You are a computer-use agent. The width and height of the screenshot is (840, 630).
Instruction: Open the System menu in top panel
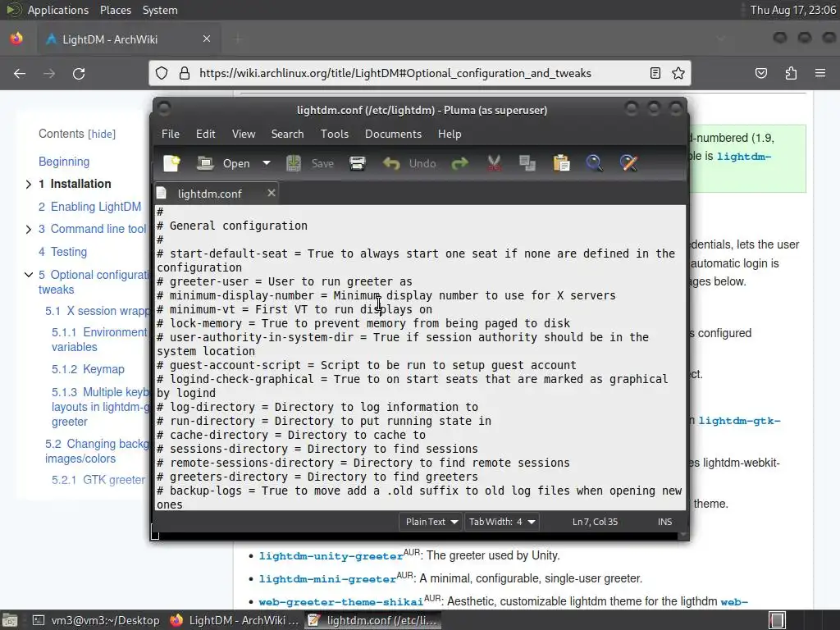(160, 10)
